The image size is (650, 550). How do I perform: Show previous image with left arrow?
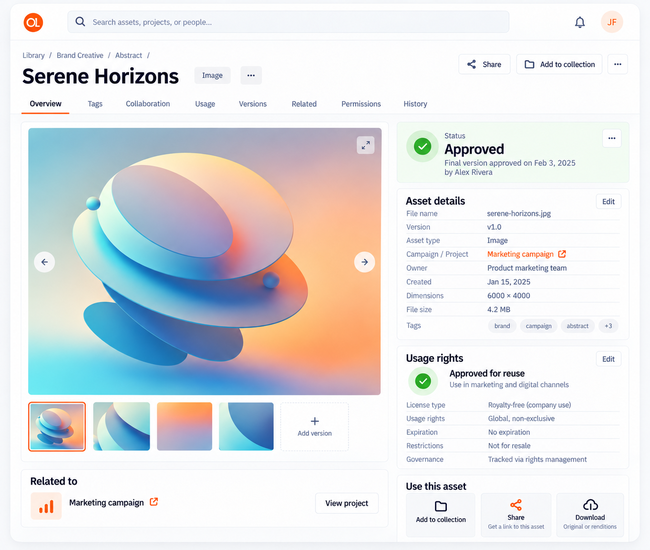(44, 262)
